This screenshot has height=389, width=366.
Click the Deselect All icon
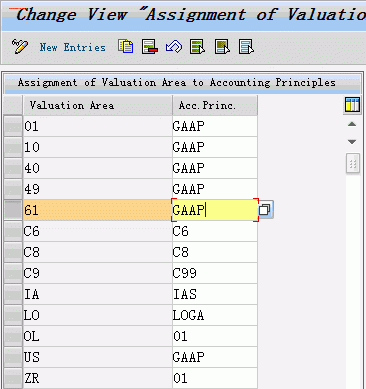point(246,47)
